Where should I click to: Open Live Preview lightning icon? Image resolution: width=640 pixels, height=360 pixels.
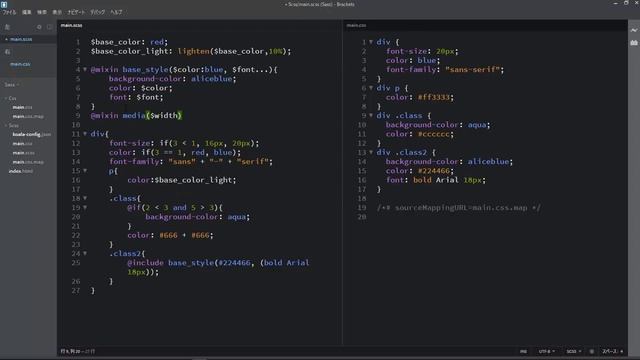pyautogui.click(x=634, y=30)
